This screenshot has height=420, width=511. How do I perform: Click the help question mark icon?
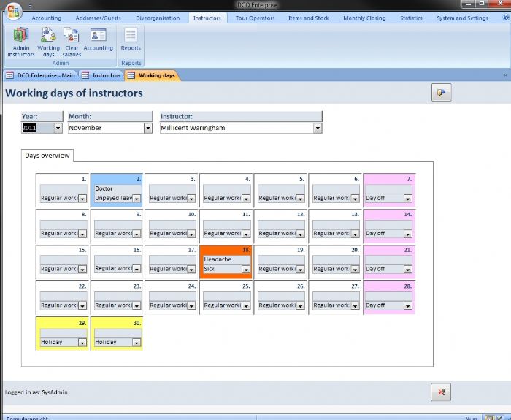504,18
